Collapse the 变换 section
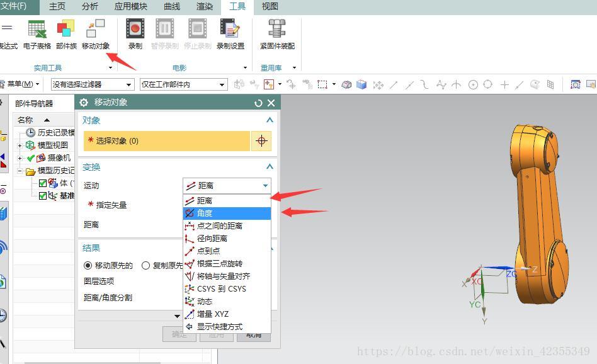 pyautogui.click(x=270, y=166)
